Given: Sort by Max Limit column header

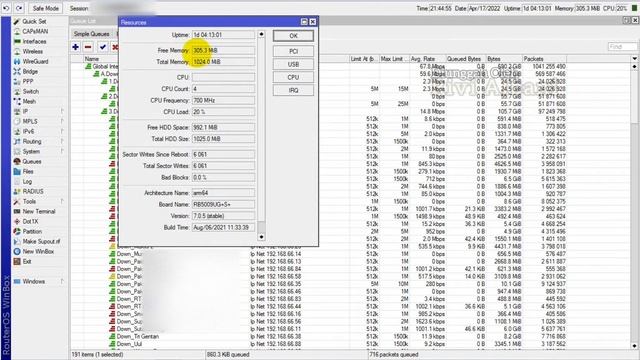Looking at the screenshot, I should click(x=393, y=59).
